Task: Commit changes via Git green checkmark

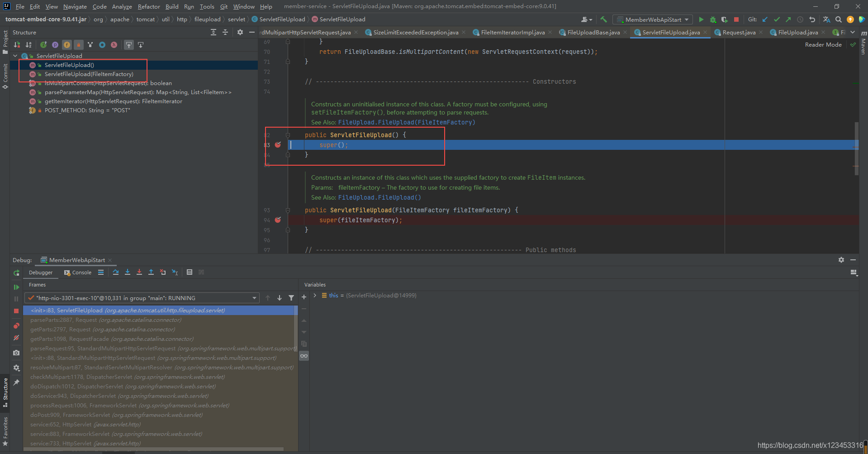Action: [777, 19]
